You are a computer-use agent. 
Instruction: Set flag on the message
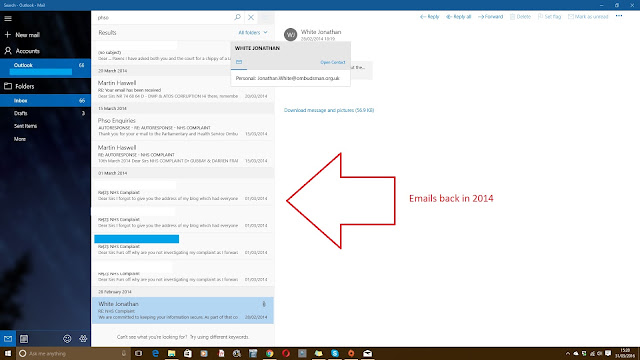(549, 17)
